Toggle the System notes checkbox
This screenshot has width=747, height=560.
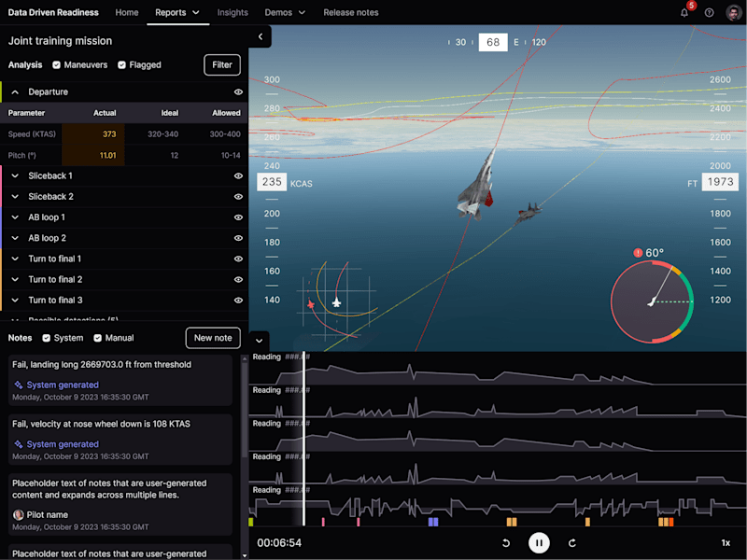pos(46,338)
